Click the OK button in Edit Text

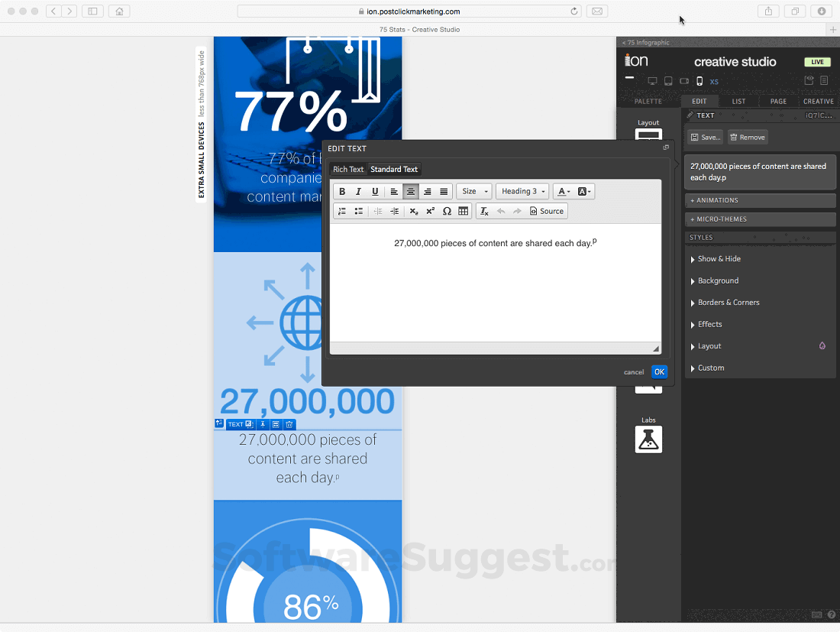tap(659, 372)
